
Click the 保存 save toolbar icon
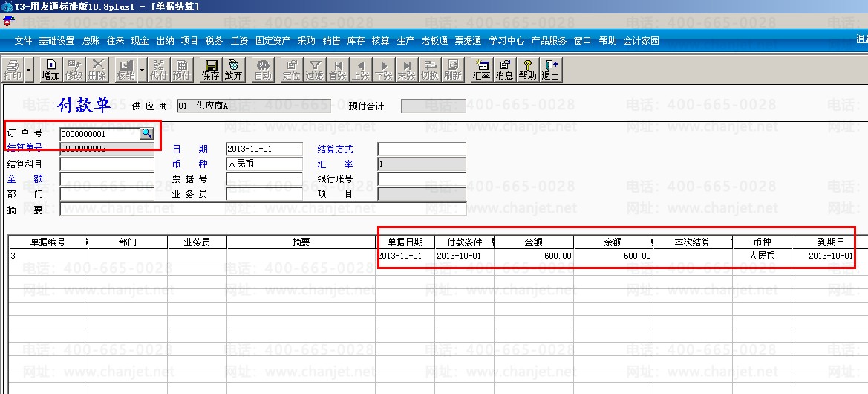coord(210,70)
